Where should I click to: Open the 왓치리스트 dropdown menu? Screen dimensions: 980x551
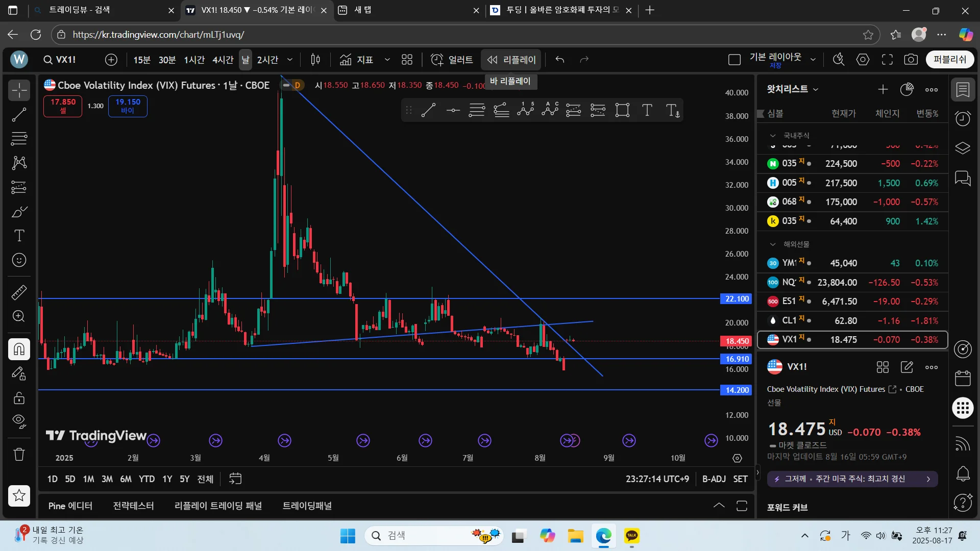pos(792,89)
